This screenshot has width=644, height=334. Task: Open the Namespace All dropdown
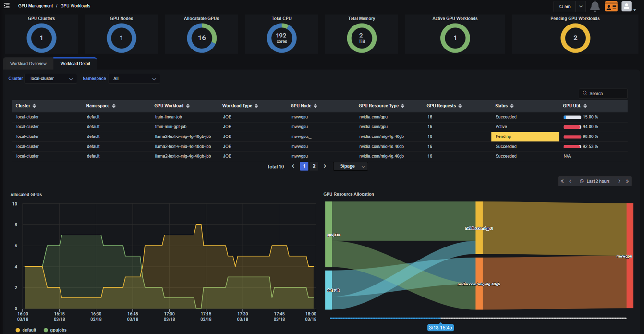(x=134, y=79)
